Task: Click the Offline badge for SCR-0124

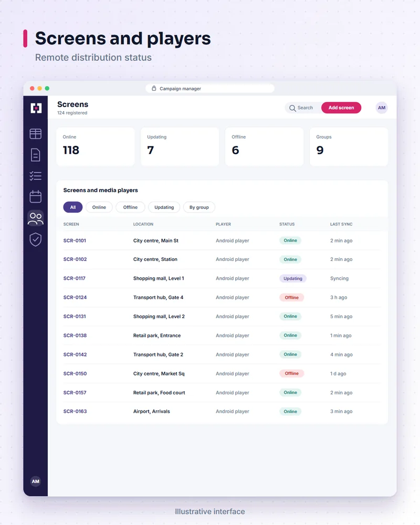Action: [x=292, y=297]
